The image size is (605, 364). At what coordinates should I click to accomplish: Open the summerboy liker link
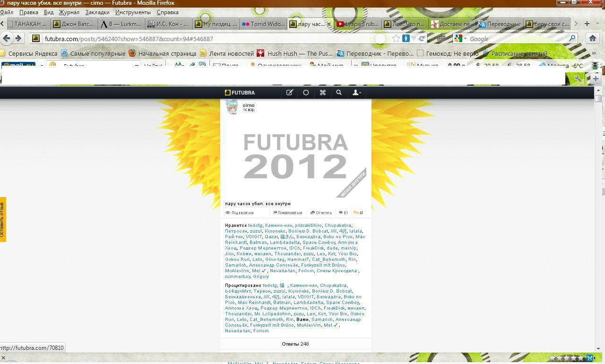point(238,277)
